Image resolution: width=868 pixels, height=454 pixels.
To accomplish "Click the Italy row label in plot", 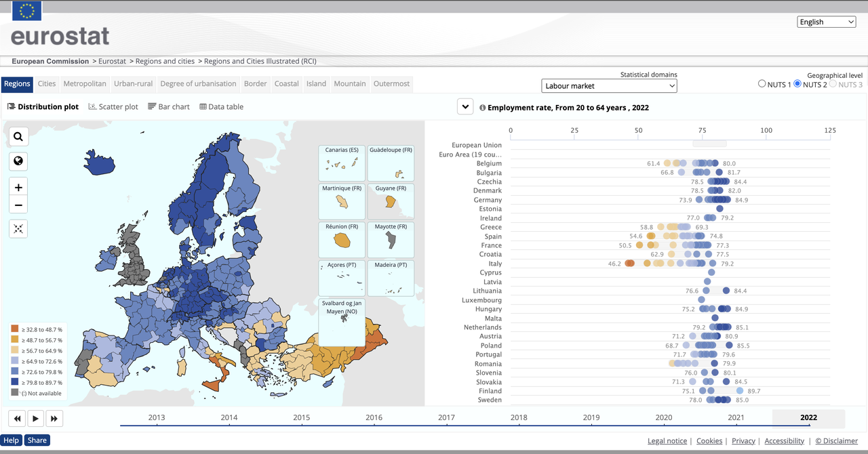I will click(495, 264).
